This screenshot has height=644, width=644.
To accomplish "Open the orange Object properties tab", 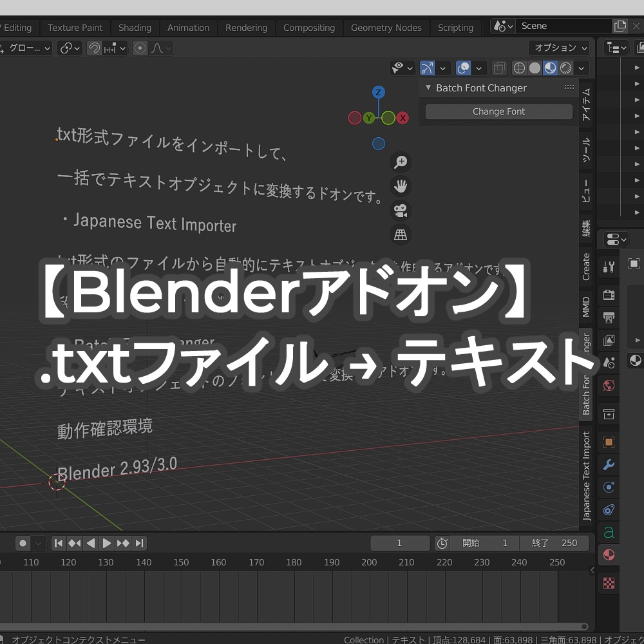I will [609, 442].
